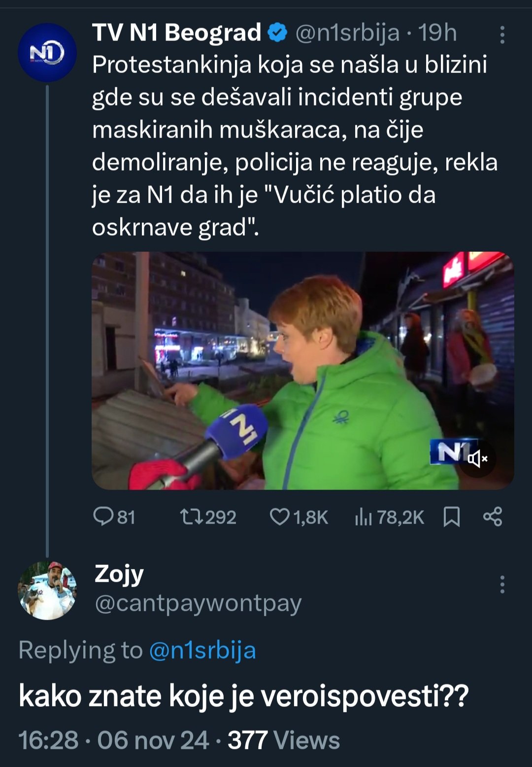Bookmark the TV N1 Beograd tweet
532x767 pixels.
(452, 517)
